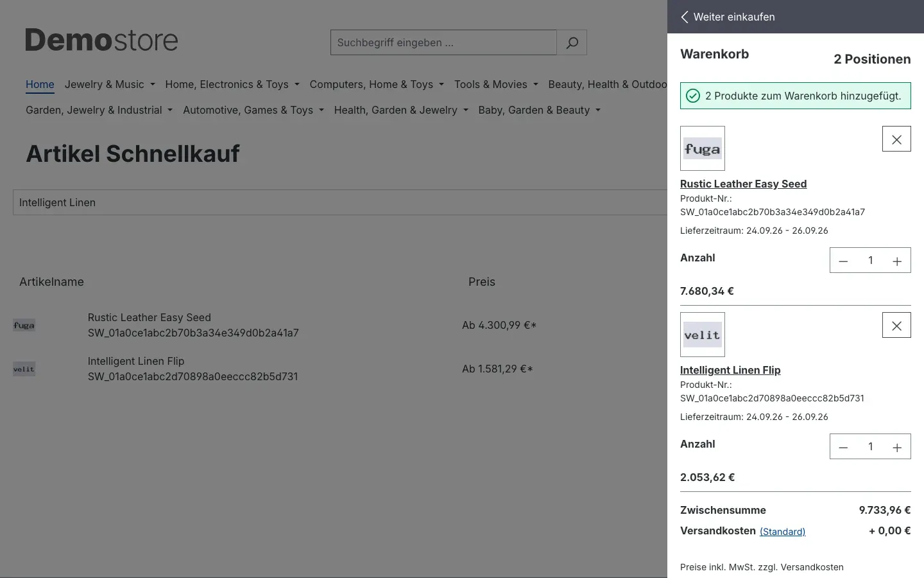The image size is (924, 578).
Task: Expand the Tools & Movies menu
Action: click(496, 84)
